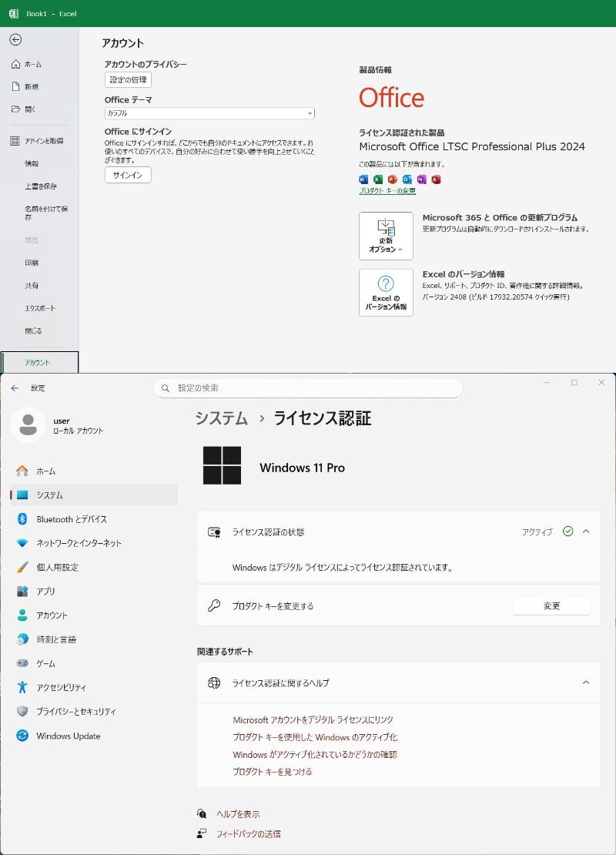Viewport: 616px width, 855px height.
Task: Click 変更 product key button
Action: [x=551, y=605]
